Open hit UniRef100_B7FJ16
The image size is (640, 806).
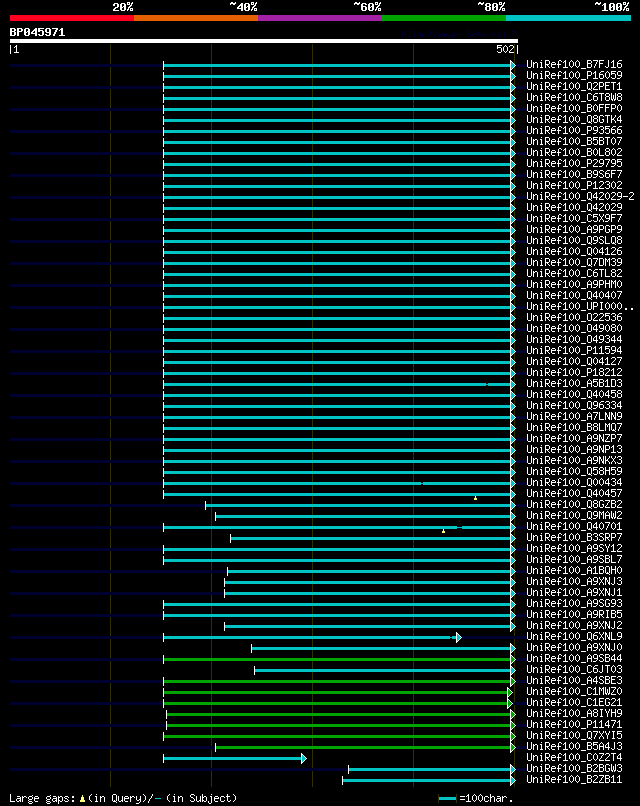click(574, 65)
